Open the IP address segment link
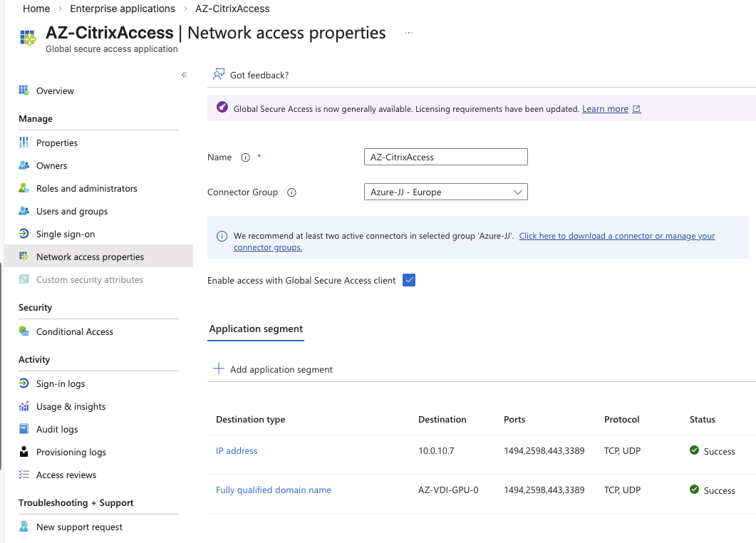This screenshot has width=756, height=543. [x=237, y=450]
